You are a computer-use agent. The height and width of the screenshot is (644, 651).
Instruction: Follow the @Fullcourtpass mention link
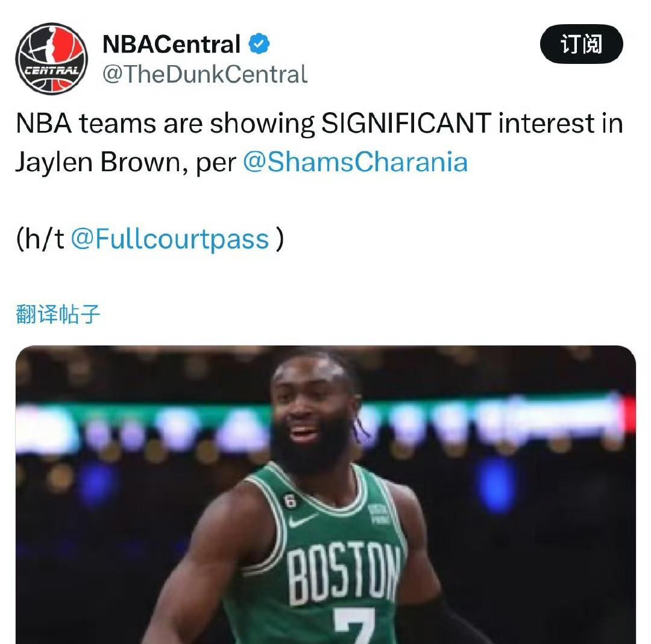170,239
